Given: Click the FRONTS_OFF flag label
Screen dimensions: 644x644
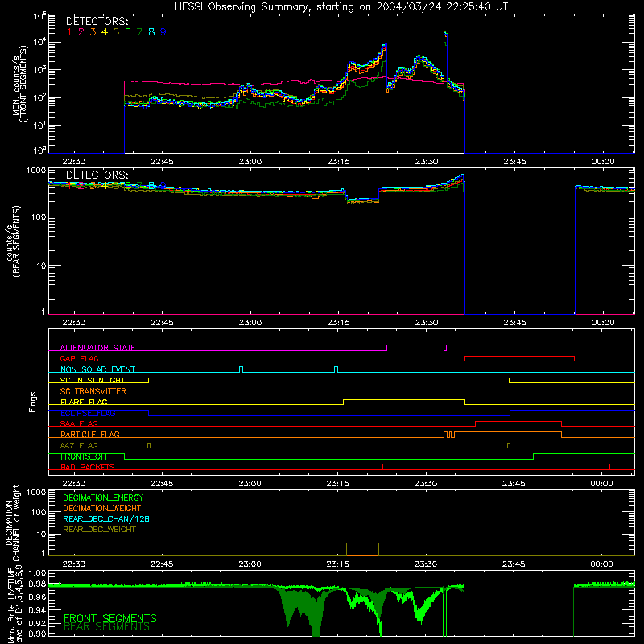Looking at the screenshot, I should [85, 456].
